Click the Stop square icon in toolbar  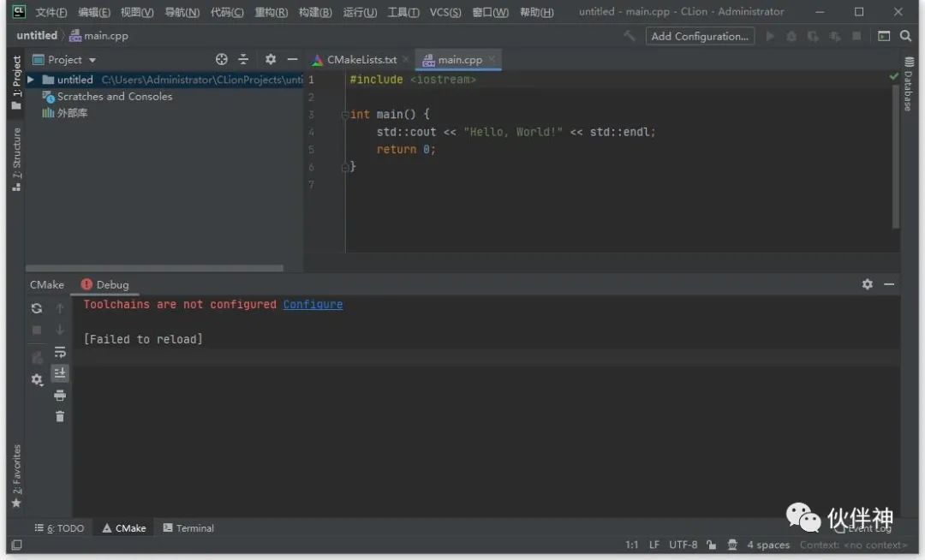tap(856, 36)
